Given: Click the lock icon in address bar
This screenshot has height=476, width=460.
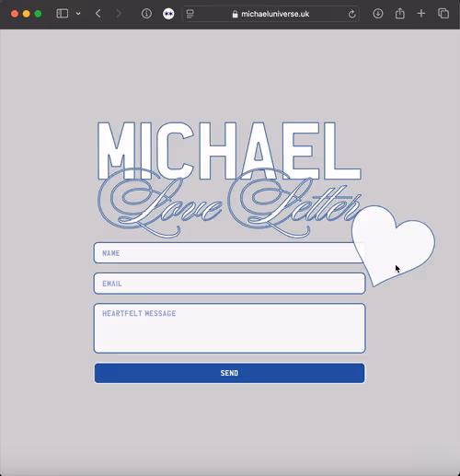Looking at the screenshot, I should (x=235, y=14).
